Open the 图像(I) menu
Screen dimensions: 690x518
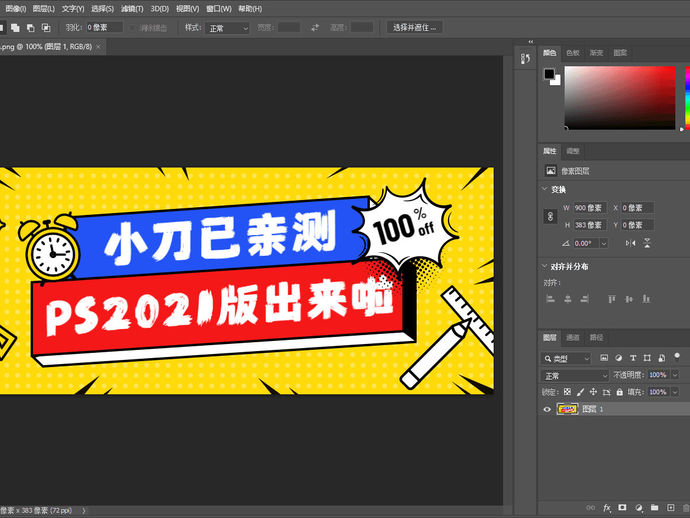pos(16,9)
